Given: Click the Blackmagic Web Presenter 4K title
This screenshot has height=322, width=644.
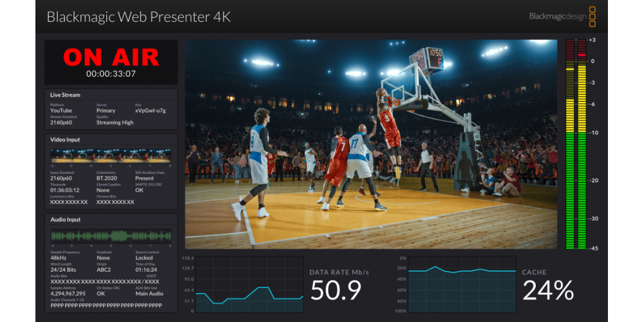Looking at the screenshot, I should pyautogui.click(x=138, y=17).
